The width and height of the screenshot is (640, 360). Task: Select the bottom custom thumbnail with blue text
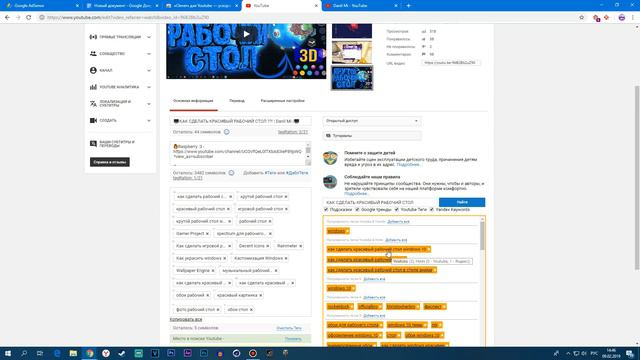352,78
